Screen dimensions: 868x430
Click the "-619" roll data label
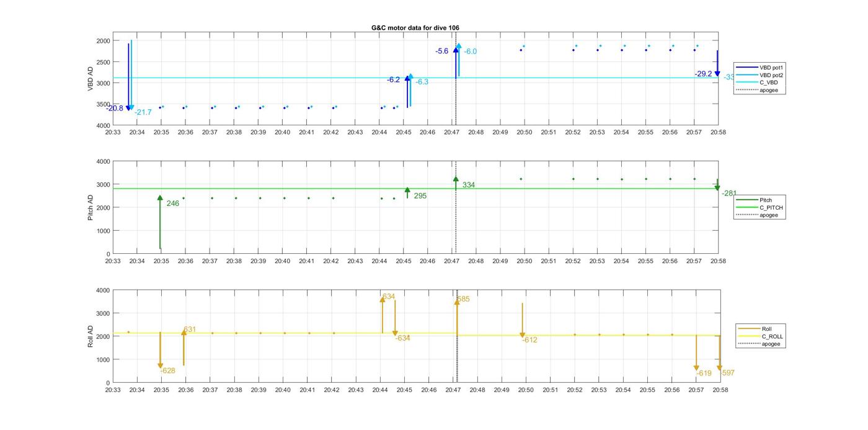(704, 374)
